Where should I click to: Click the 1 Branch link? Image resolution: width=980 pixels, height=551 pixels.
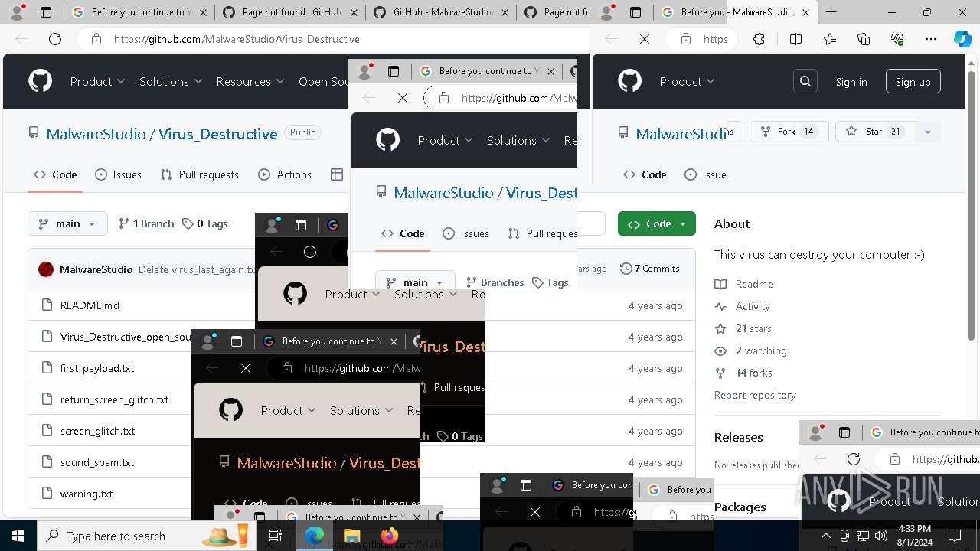[146, 223]
